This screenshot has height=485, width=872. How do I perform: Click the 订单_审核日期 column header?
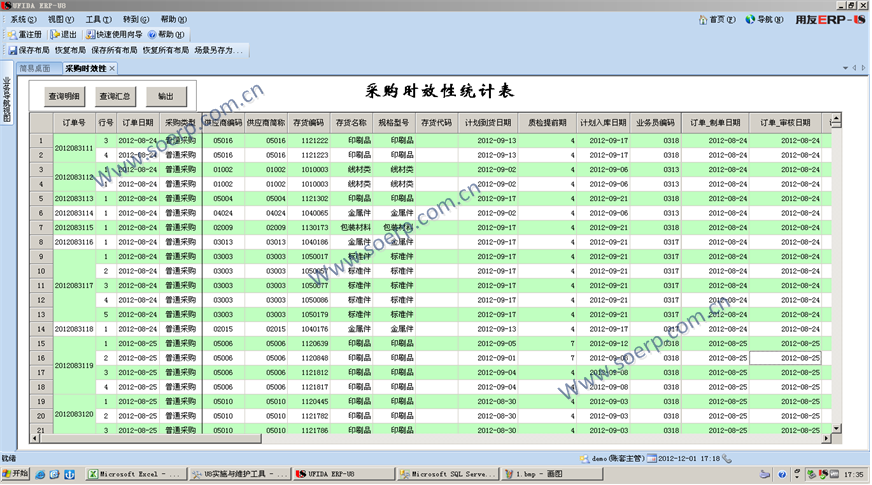785,122
